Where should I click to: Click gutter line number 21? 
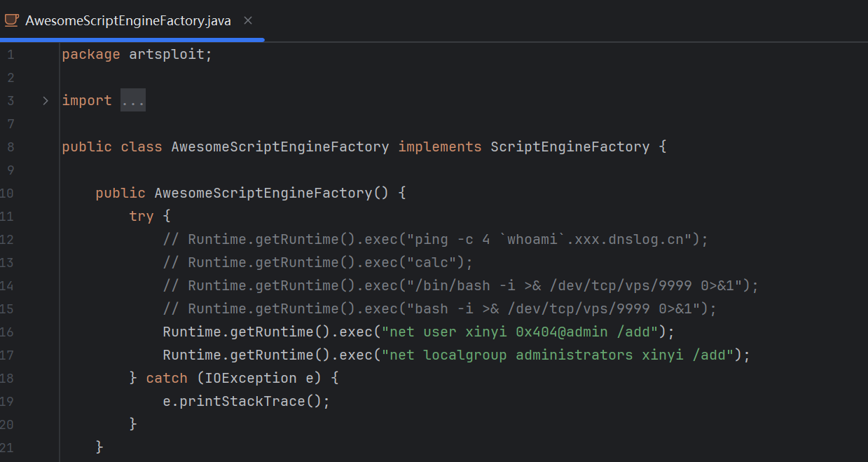click(7, 448)
